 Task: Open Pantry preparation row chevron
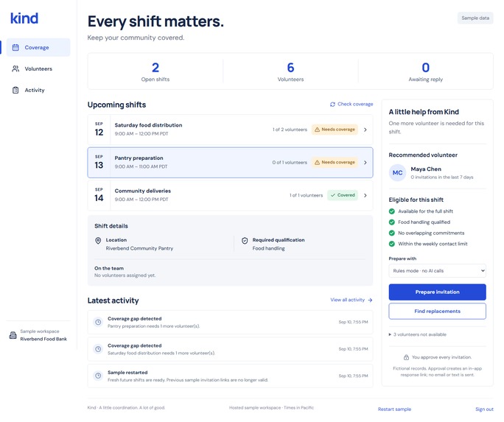click(365, 163)
